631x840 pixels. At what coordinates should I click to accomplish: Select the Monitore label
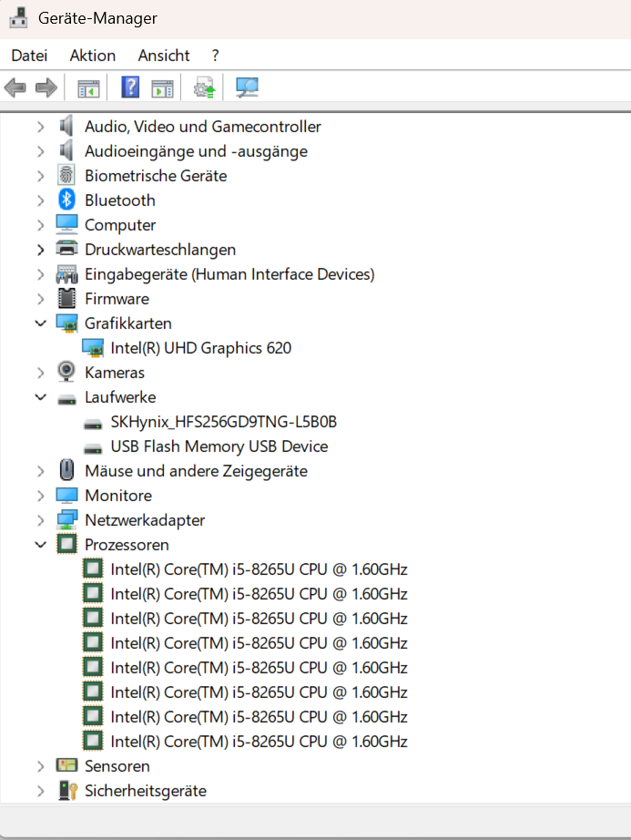[118, 496]
